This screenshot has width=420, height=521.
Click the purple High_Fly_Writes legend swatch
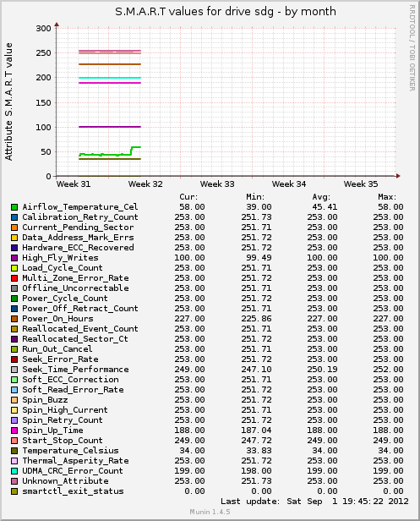click(14, 258)
